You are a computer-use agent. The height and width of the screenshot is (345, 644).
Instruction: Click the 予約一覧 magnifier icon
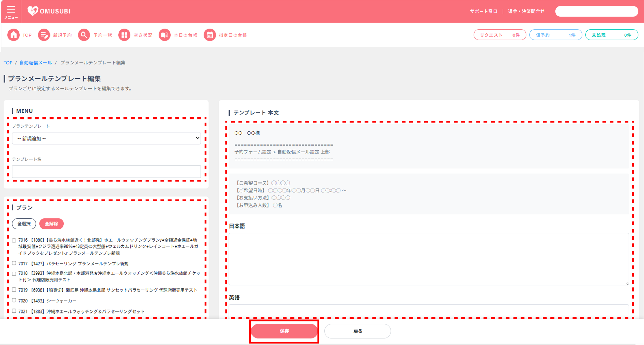(x=84, y=35)
